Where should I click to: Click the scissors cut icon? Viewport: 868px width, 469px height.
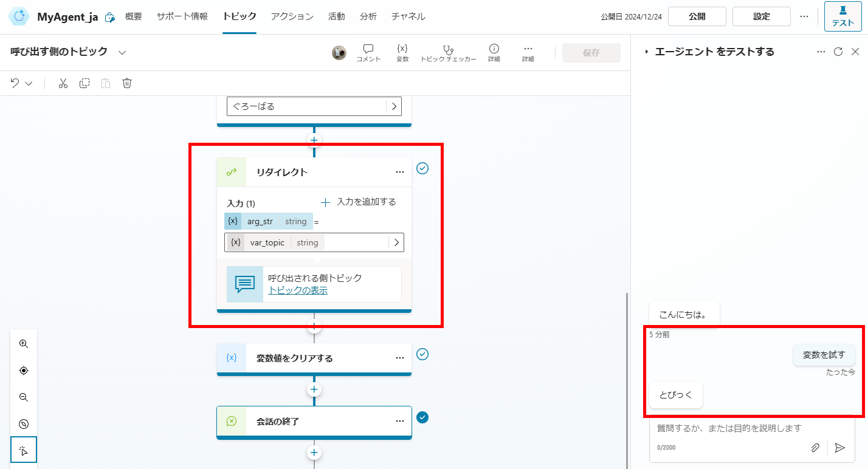(63, 83)
